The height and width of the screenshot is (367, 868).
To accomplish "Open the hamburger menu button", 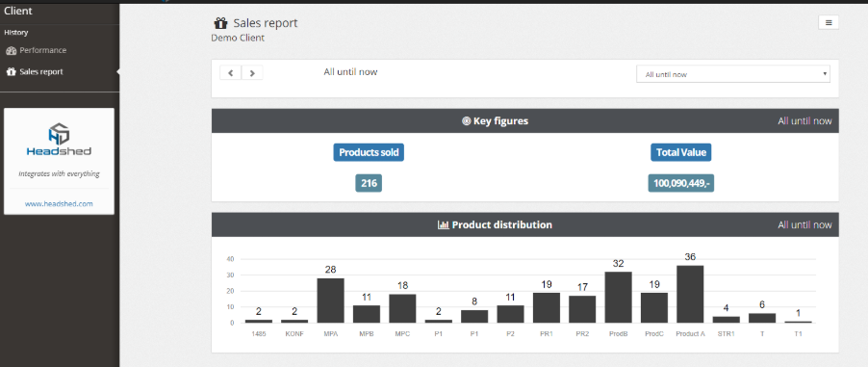I will pos(829,22).
